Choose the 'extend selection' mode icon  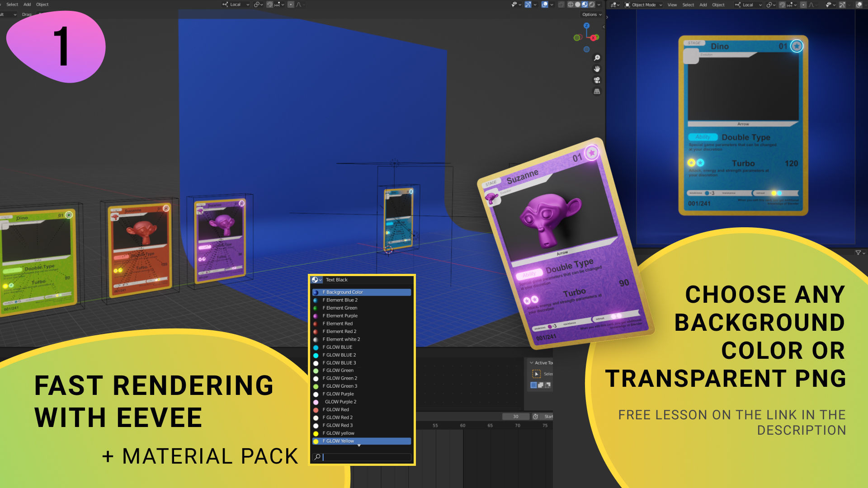pyautogui.click(x=541, y=385)
